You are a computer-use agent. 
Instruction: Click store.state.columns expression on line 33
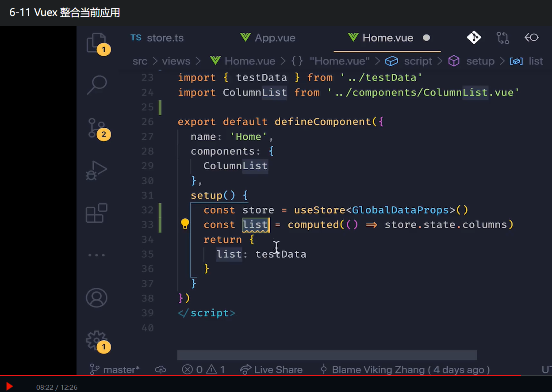pos(446,225)
